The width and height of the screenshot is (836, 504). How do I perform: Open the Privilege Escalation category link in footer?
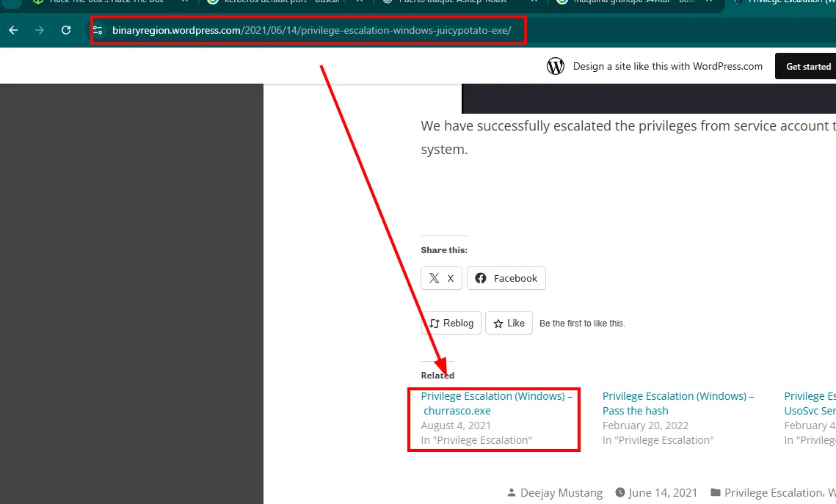click(773, 493)
